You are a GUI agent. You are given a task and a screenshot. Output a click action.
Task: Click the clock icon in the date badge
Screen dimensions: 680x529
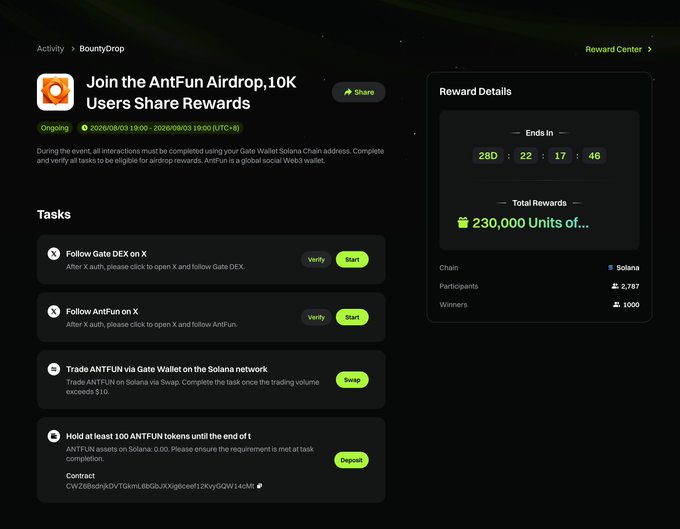(x=85, y=128)
